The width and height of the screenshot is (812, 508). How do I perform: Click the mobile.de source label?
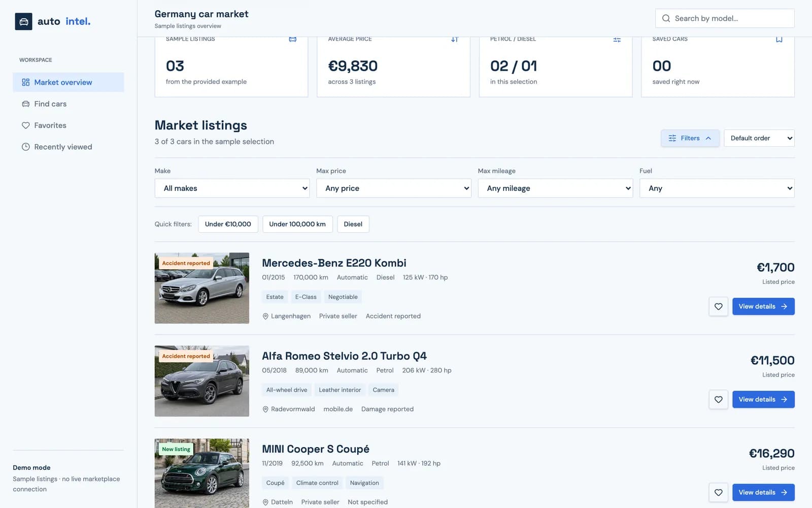338,409
